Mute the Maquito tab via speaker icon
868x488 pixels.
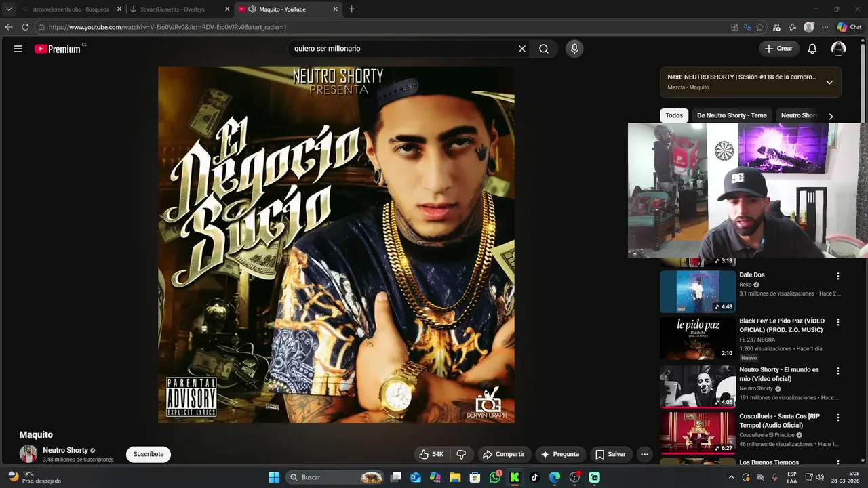tap(252, 9)
